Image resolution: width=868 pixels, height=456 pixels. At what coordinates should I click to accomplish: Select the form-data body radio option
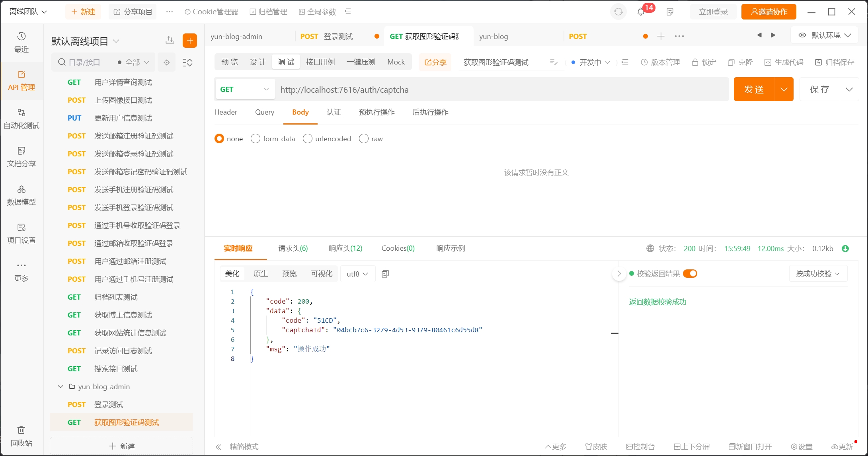point(256,138)
